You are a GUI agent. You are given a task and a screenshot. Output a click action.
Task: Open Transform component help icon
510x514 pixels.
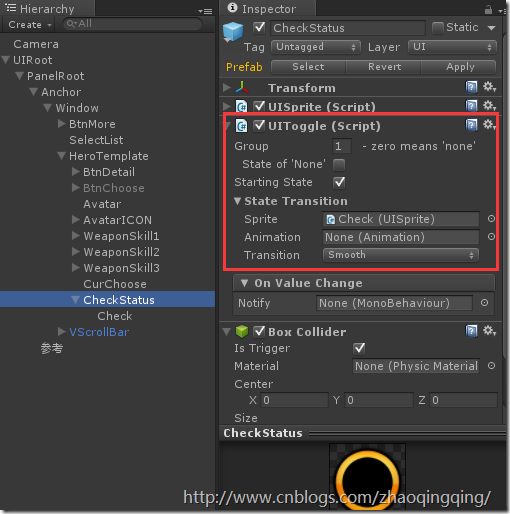[471, 87]
